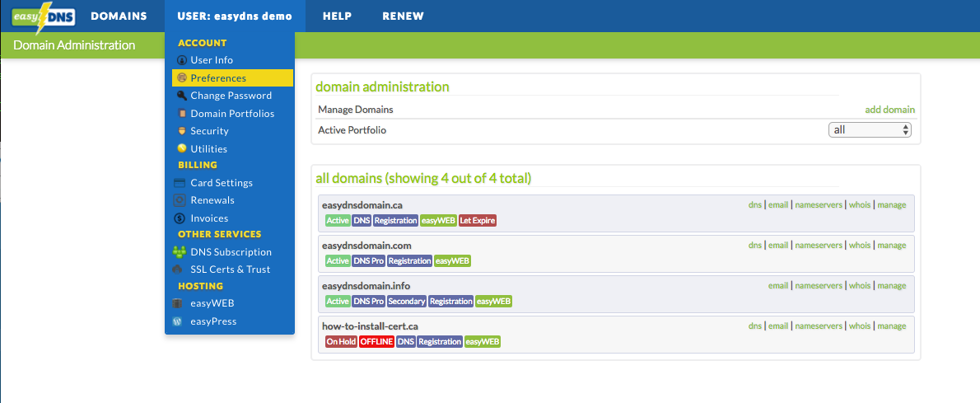The width and height of the screenshot is (980, 403).
Task: Click the Renewals icon
Action: point(180,200)
